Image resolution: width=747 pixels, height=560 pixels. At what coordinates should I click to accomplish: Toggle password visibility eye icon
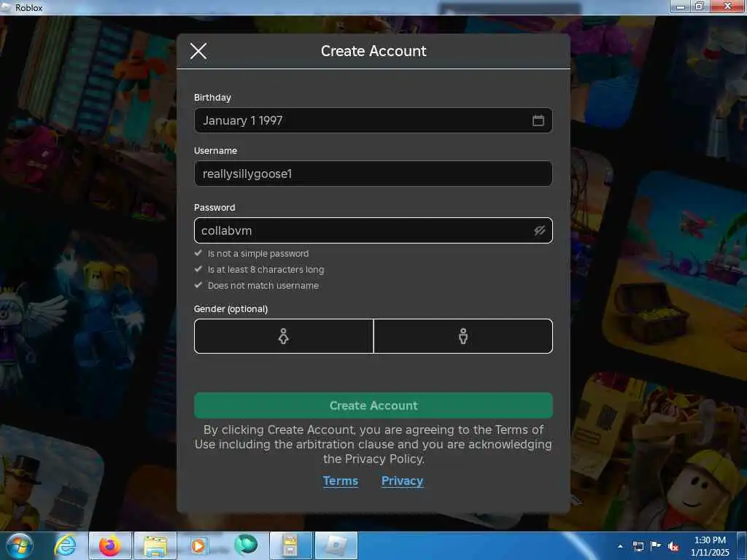(539, 230)
